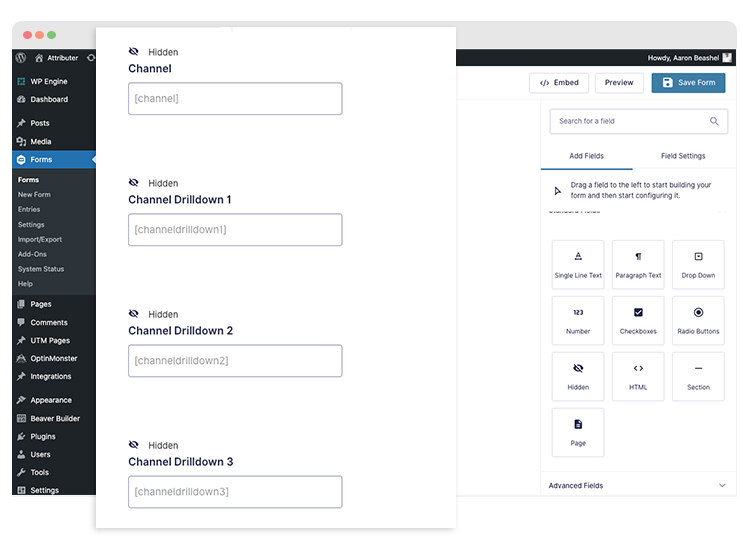The height and width of the screenshot is (544, 742).
Task: Open Entries in the Forms submenu
Action: click(x=29, y=209)
